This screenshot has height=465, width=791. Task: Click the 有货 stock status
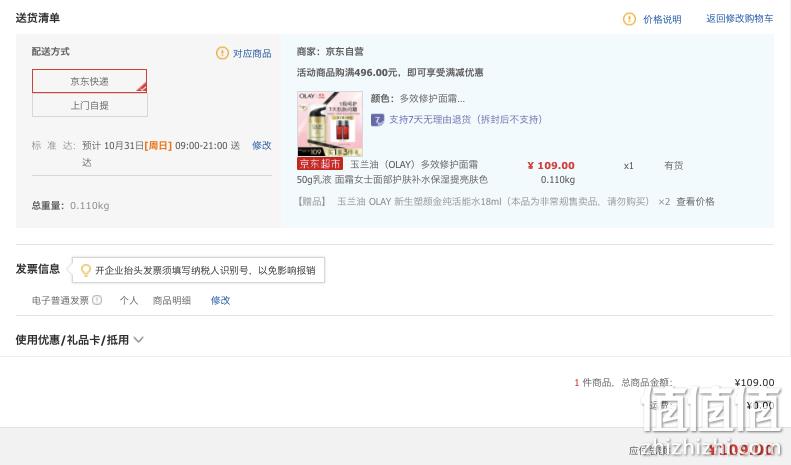673,165
